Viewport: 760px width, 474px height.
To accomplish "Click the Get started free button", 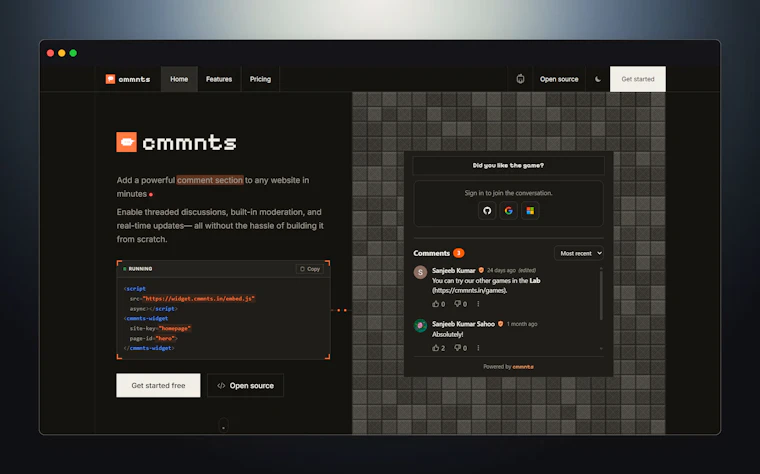I will [x=158, y=385].
